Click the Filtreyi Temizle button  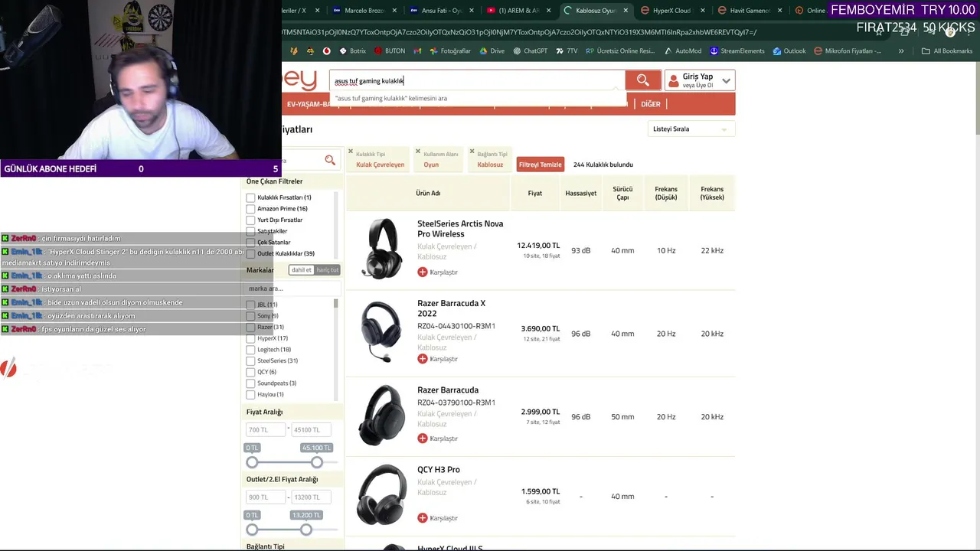pyautogui.click(x=541, y=165)
